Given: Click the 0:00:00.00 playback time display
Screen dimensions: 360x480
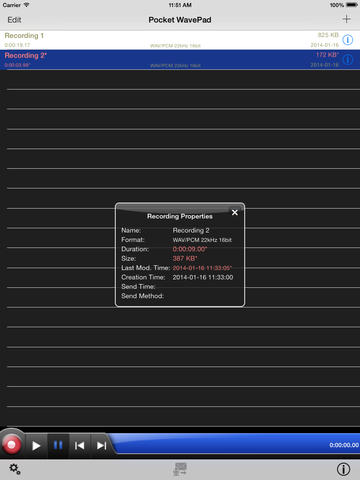Looking at the screenshot, I should click(344, 445).
